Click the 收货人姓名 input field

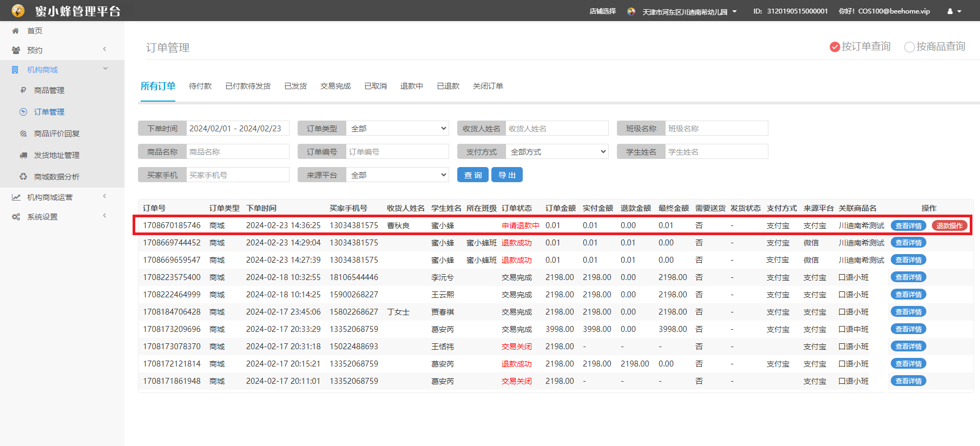tap(556, 129)
